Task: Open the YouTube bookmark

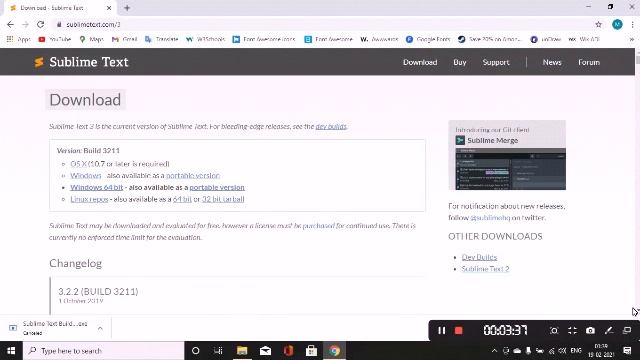Action: pos(55,39)
